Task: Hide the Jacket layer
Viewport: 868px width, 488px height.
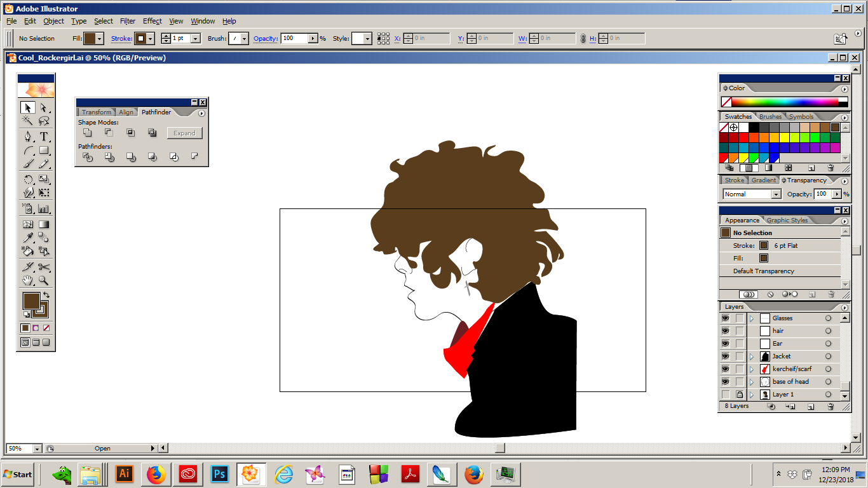Action: tap(725, 356)
